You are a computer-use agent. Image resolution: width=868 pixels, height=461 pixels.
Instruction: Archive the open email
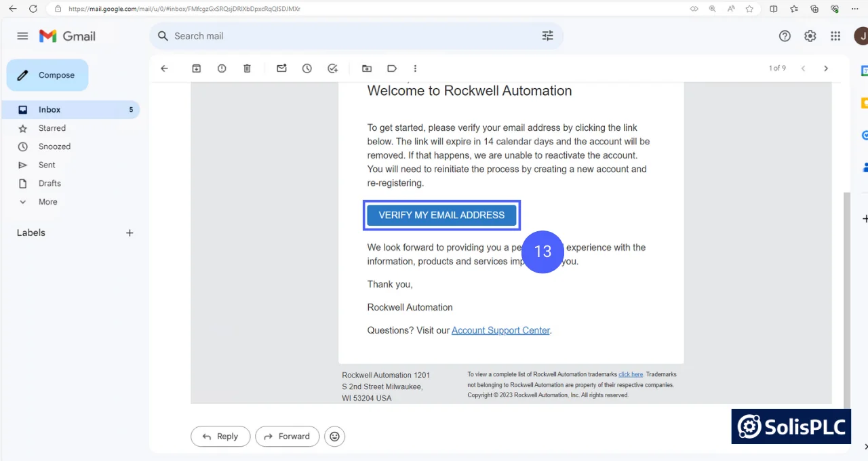tap(196, 68)
